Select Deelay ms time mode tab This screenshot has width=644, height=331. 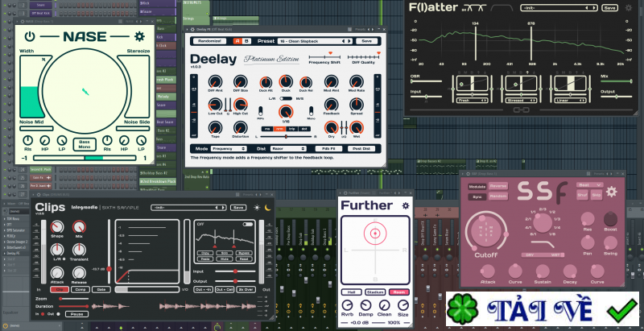pos(267,129)
